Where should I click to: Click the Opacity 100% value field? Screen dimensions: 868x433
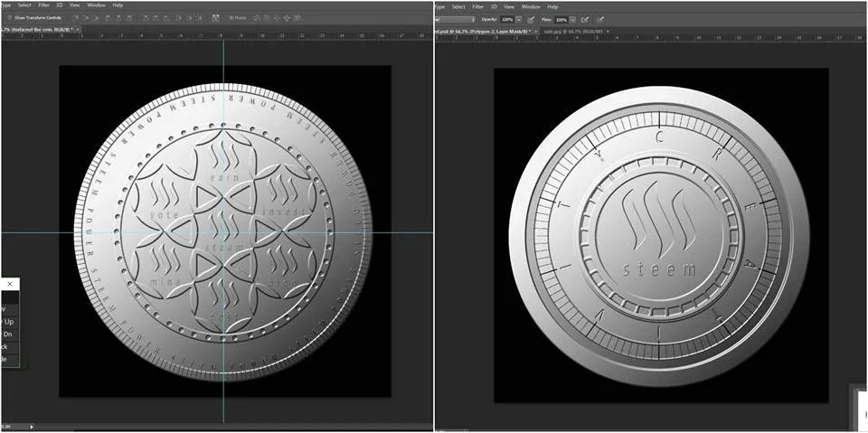tap(507, 19)
